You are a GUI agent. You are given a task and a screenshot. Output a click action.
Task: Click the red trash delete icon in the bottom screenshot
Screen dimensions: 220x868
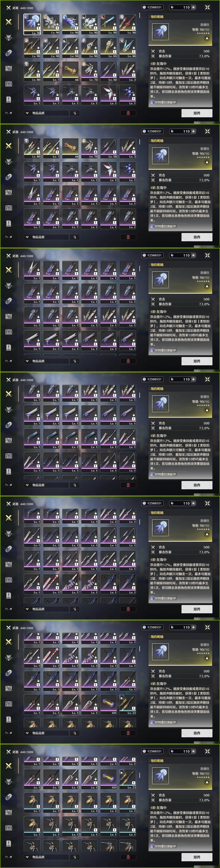tap(128, 857)
